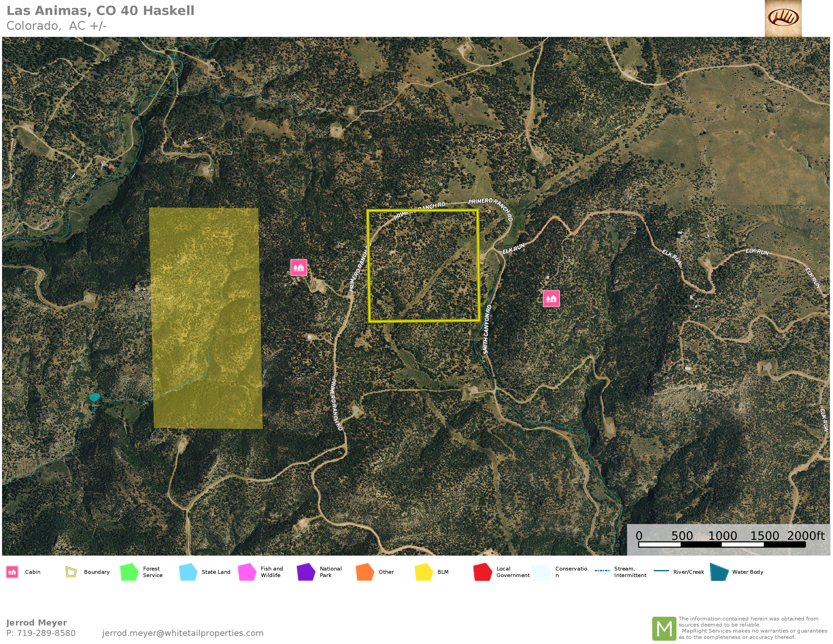This screenshot has height=644, width=833.
Task: Click the phone number 719-289-8580
Action: [x=46, y=633]
